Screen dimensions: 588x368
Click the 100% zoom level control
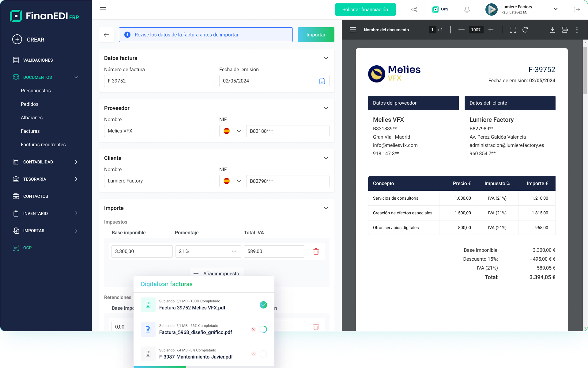[x=476, y=30]
